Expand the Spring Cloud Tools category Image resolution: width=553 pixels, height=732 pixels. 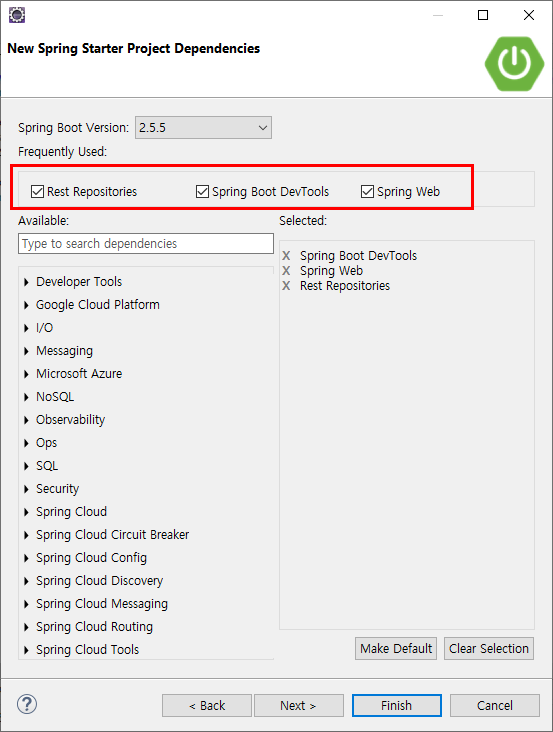[x=26, y=650]
